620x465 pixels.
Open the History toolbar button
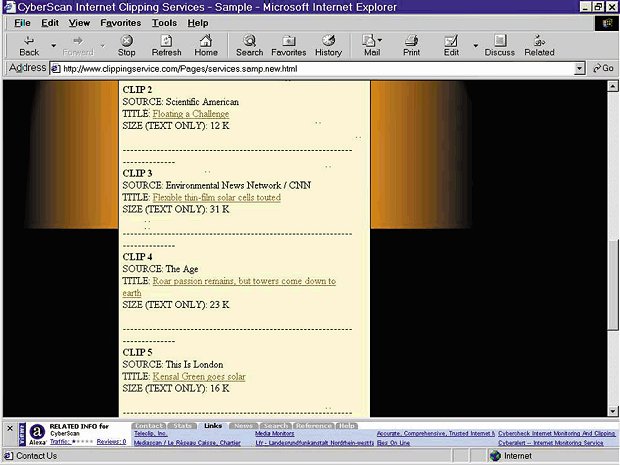tap(328, 46)
